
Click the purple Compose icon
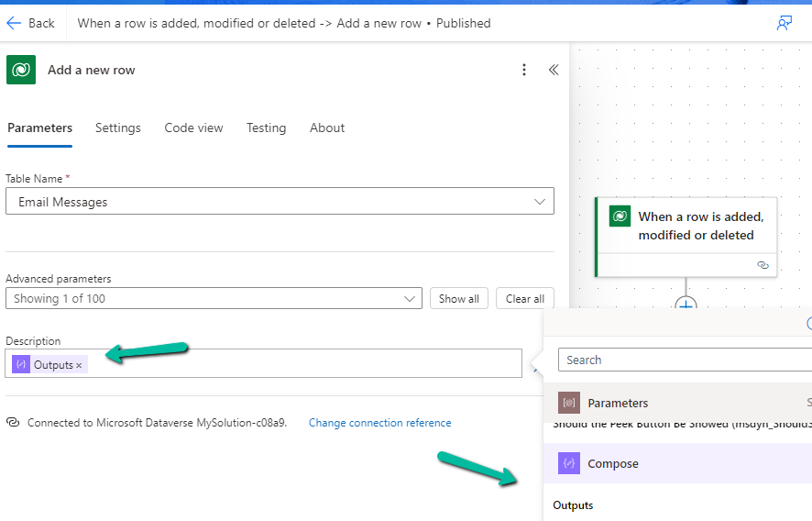click(x=568, y=463)
